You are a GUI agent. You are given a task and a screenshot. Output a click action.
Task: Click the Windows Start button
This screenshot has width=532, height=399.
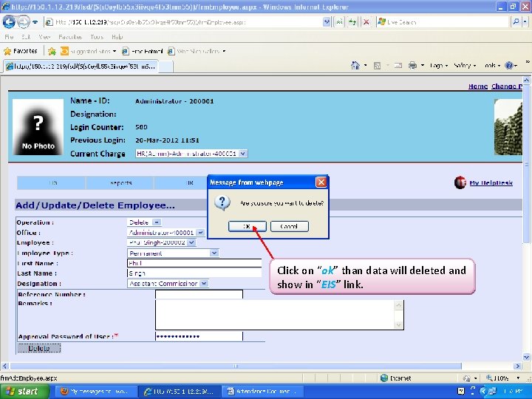(x=24, y=391)
